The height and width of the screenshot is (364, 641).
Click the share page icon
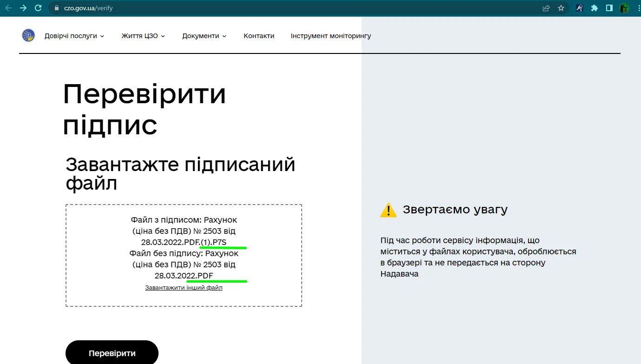point(546,8)
